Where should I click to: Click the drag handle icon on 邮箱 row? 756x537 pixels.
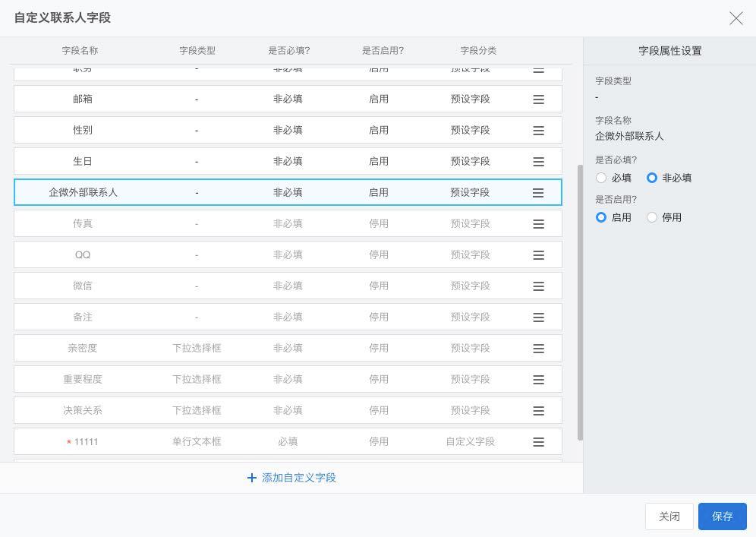pyautogui.click(x=538, y=100)
